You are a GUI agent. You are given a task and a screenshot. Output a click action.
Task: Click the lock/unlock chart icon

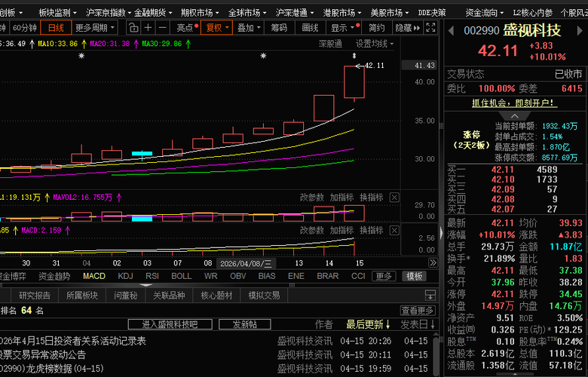pos(133,27)
